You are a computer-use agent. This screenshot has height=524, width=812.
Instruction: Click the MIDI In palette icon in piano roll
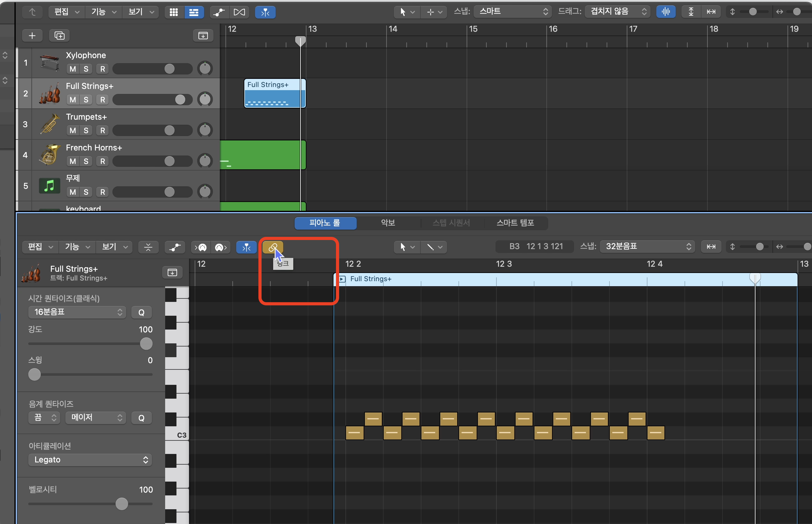201,247
